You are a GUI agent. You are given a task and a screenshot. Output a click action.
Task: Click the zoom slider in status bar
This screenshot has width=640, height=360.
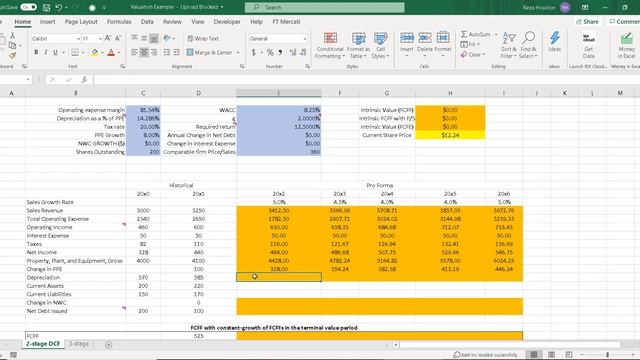[608, 355]
